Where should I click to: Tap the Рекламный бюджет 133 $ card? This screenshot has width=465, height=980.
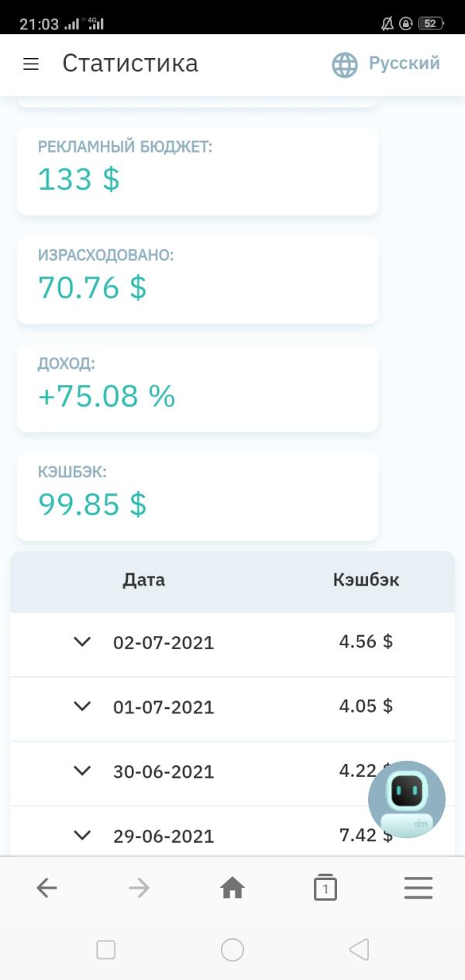pos(198,171)
